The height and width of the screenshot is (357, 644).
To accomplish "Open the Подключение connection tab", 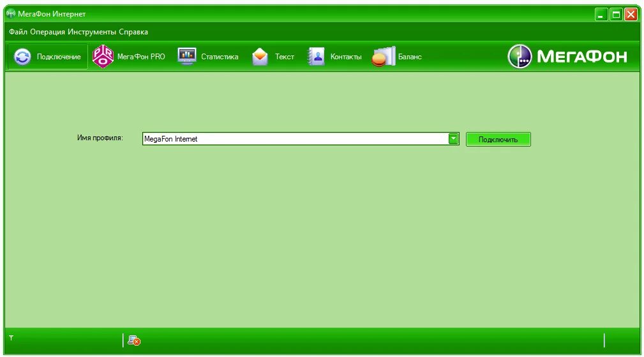I will pyautogui.click(x=48, y=57).
